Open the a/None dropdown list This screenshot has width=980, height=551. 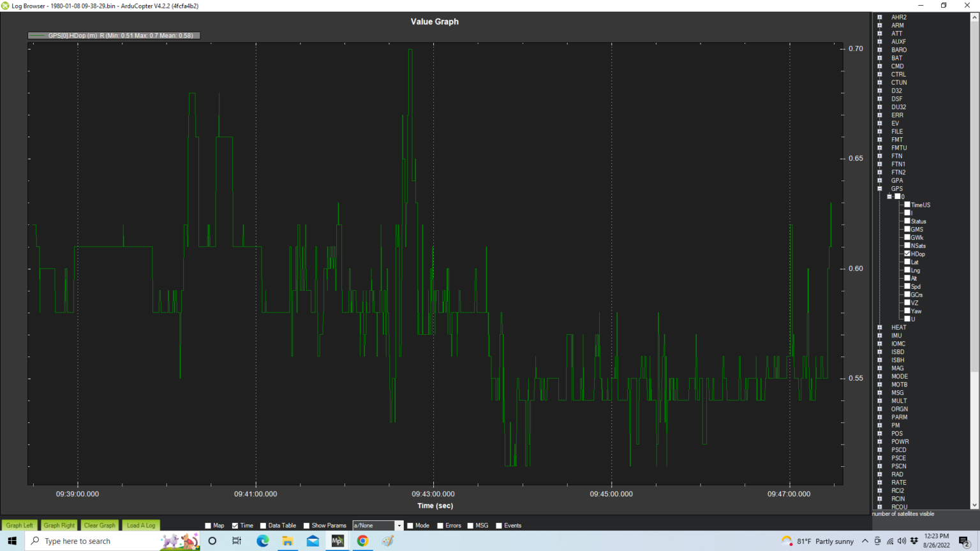point(399,525)
